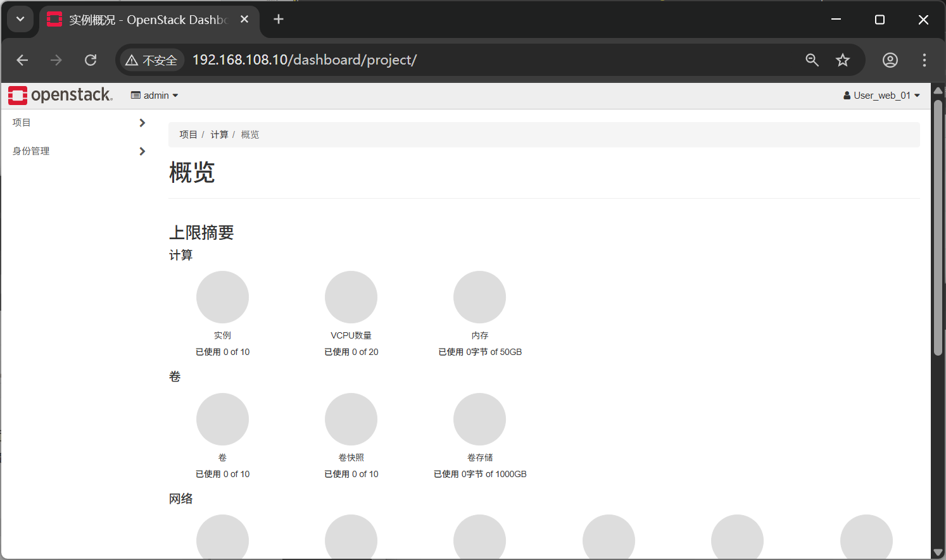This screenshot has height=560, width=946.
Task: Open the tab search dropdown
Action: coord(20,20)
